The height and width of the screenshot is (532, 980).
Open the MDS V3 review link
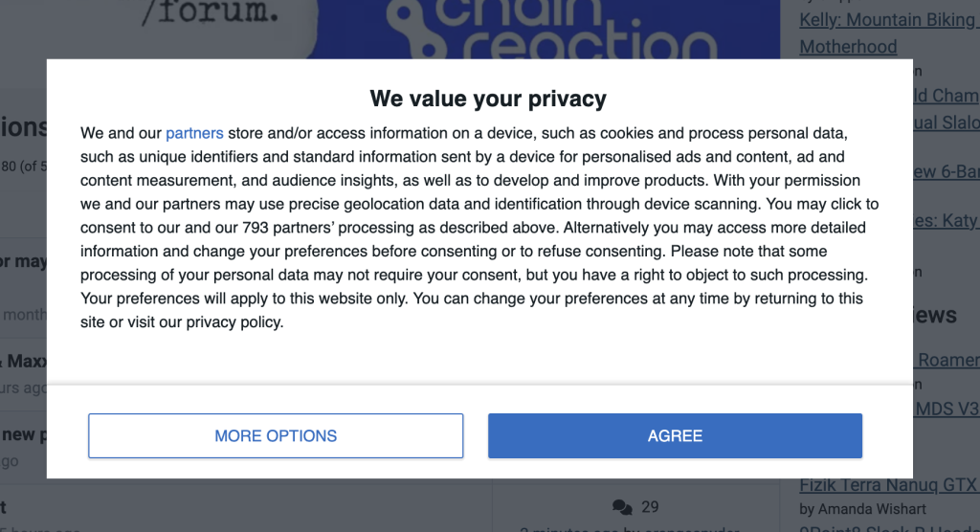coord(947,409)
